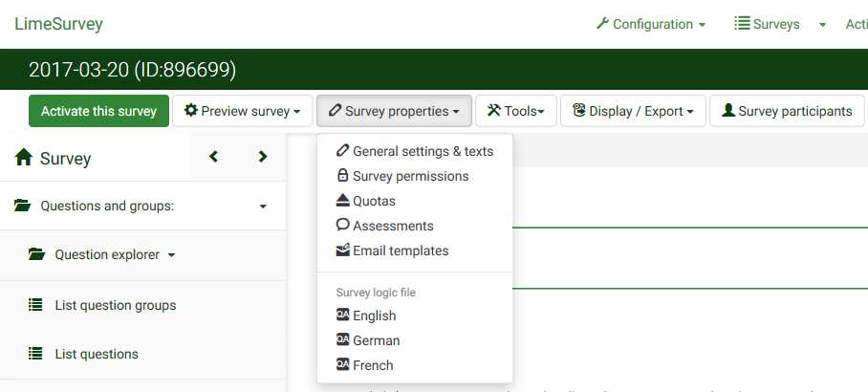The height and width of the screenshot is (392, 868).
Task: Collapse the Questions and groups section
Action: [x=263, y=206]
